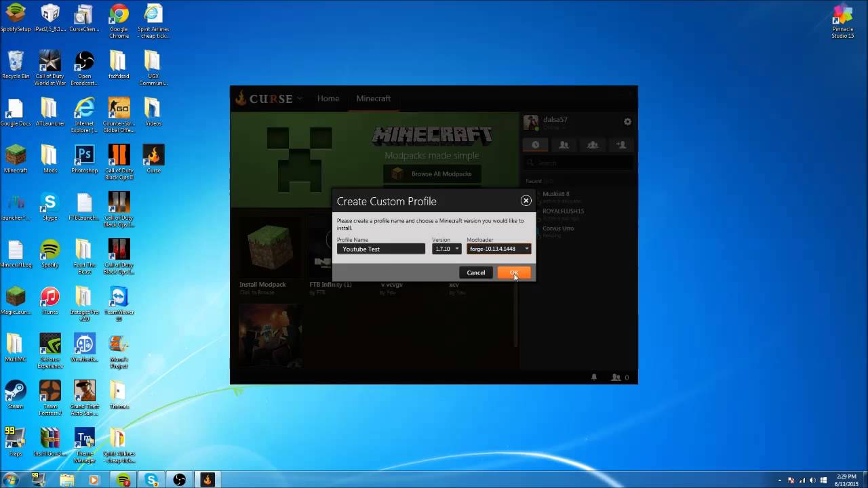Click the Browse All Modpacks button
Image resolution: width=868 pixels, height=488 pixels.
pos(432,174)
